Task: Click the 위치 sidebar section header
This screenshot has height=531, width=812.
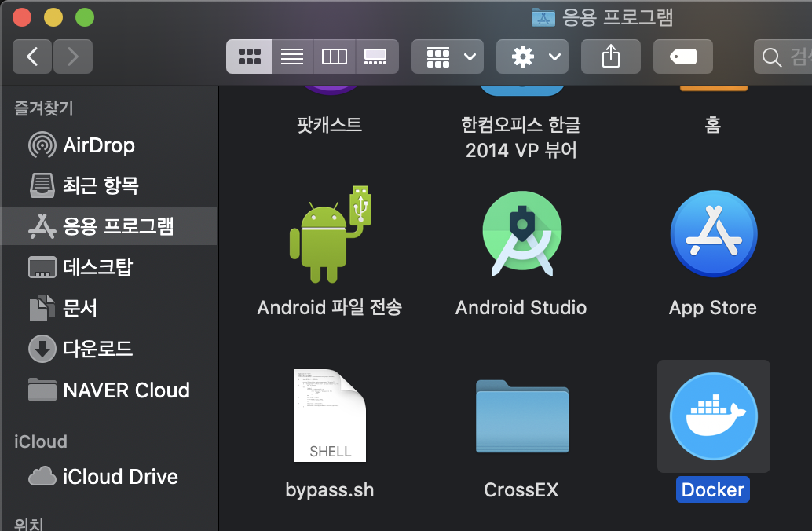Action: pyautogui.click(x=29, y=523)
